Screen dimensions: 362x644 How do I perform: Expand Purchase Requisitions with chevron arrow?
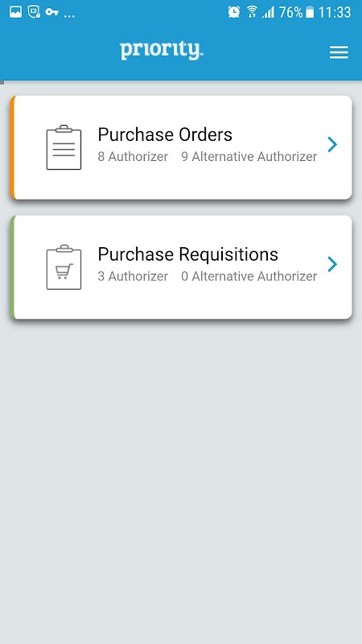(332, 264)
